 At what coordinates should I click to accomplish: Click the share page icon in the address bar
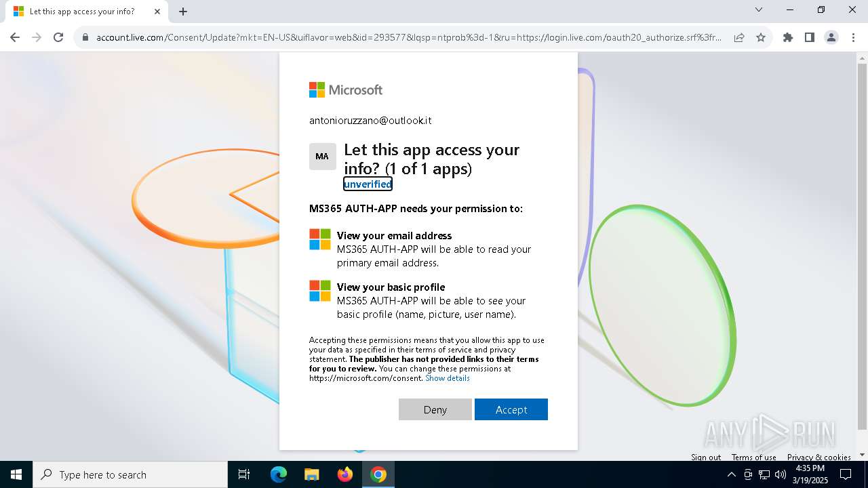(x=739, y=38)
